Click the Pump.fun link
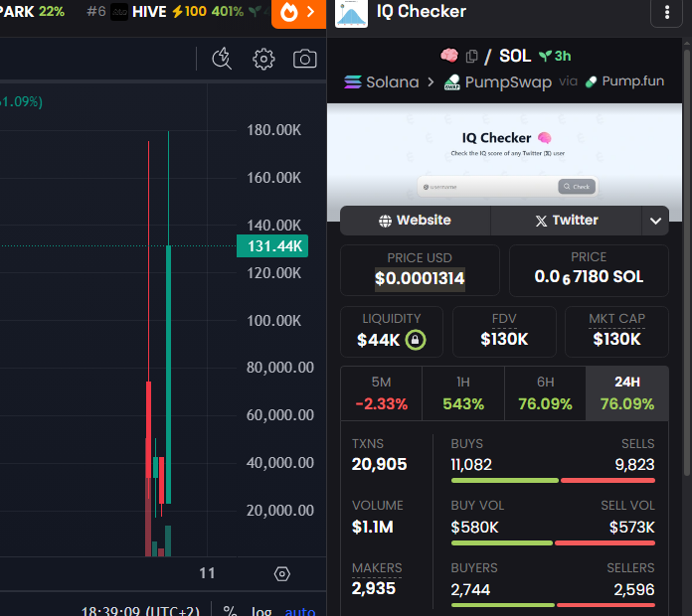Viewport: 692px width, 616px height. [624, 81]
